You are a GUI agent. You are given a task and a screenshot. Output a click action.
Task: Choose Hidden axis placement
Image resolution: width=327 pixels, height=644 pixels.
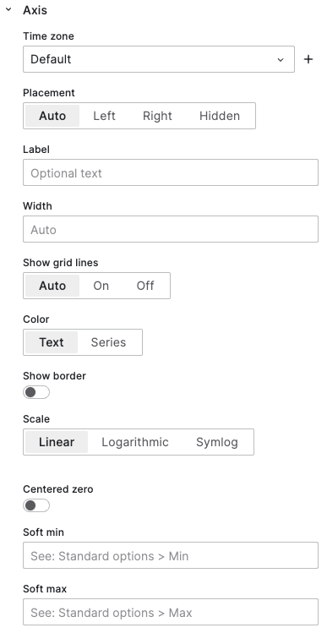click(220, 116)
